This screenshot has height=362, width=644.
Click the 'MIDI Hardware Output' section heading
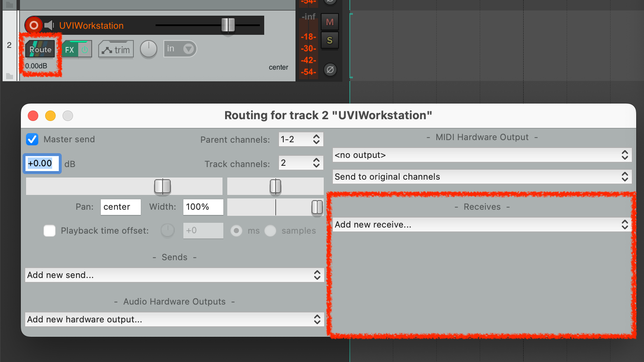click(x=482, y=137)
